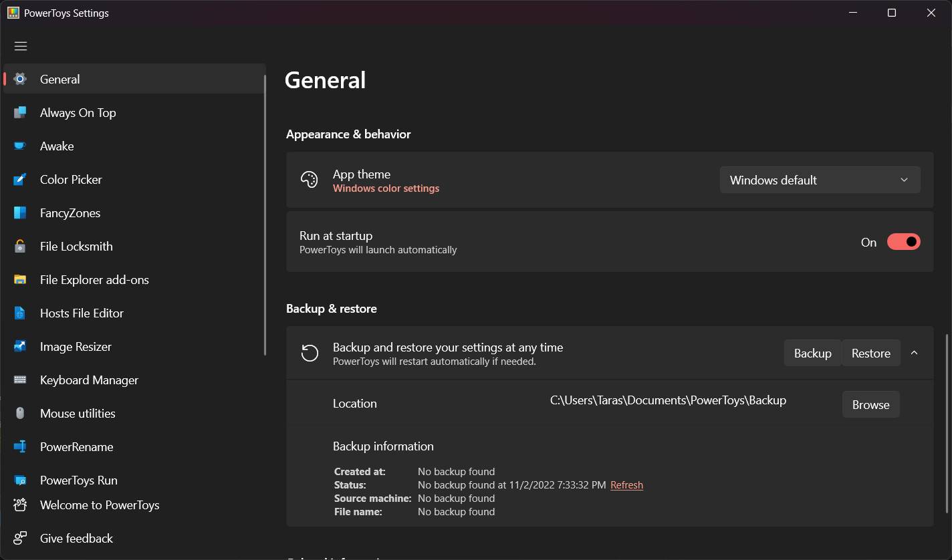Click the PowerToys Run launcher icon
The height and width of the screenshot is (560, 952).
pos(20,480)
